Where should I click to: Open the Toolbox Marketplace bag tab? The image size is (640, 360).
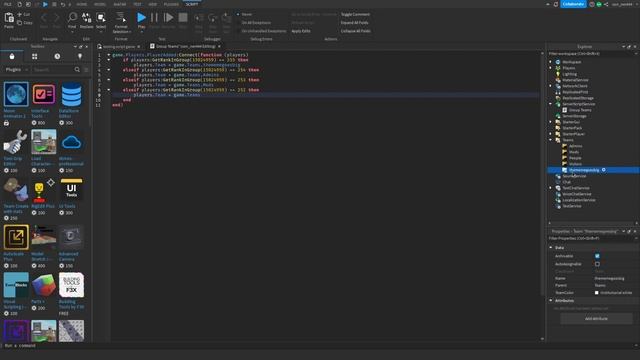tap(12, 56)
